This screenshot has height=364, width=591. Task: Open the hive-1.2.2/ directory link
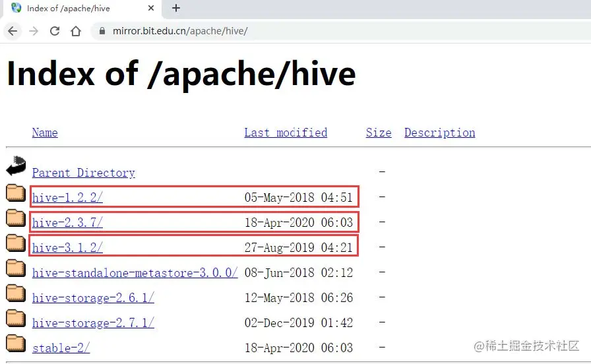coord(67,197)
